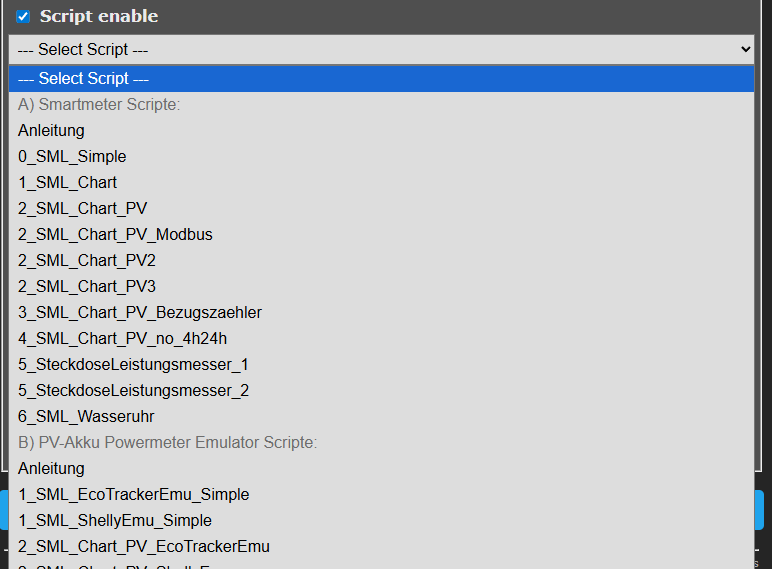The width and height of the screenshot is (772, 569).
Task: Choose the 2_SML_Chart_PV entry
Action: [82, 208]
